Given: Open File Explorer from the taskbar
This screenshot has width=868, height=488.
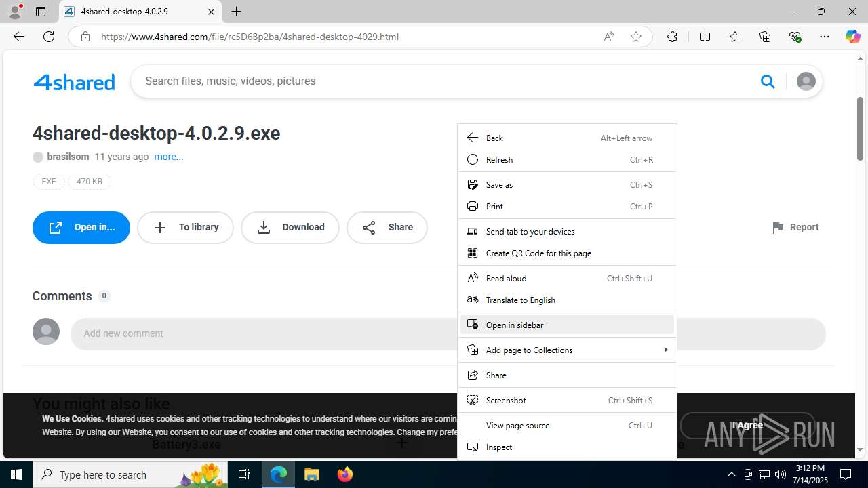Looking at the screenshot, I should 312,474.
